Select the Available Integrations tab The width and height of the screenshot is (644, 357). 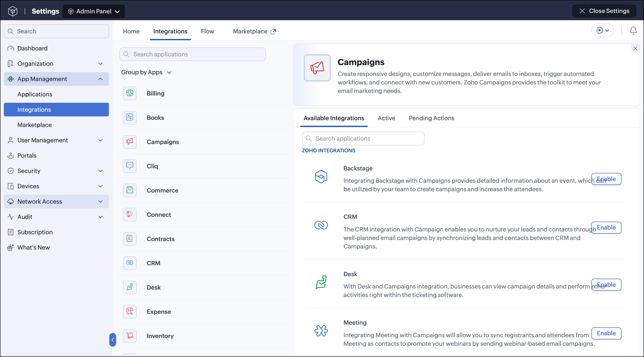[x=334, y=118]
